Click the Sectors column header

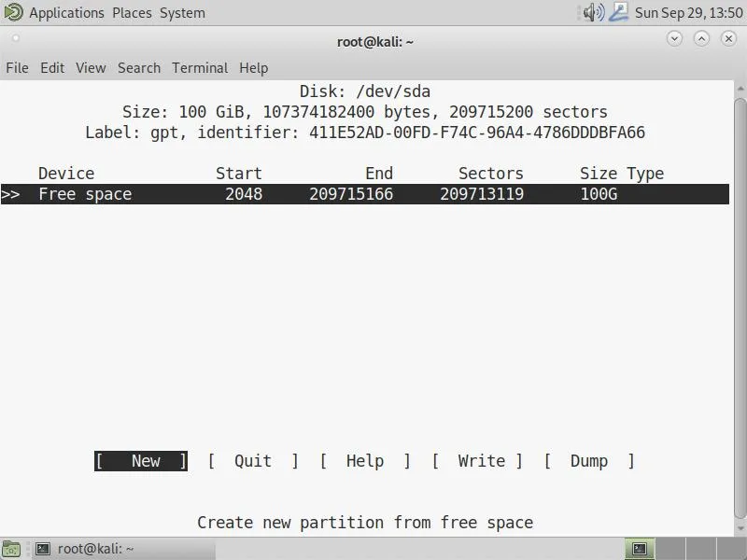pos(491,174)
